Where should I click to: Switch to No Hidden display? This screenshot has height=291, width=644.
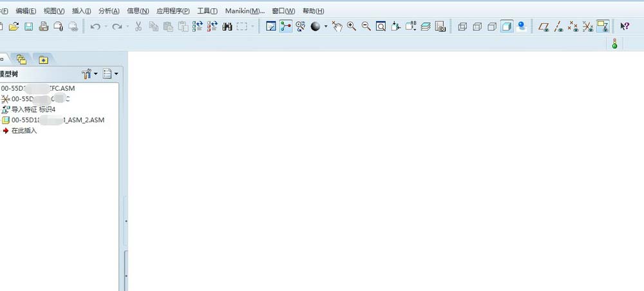(x=492, y=26)
